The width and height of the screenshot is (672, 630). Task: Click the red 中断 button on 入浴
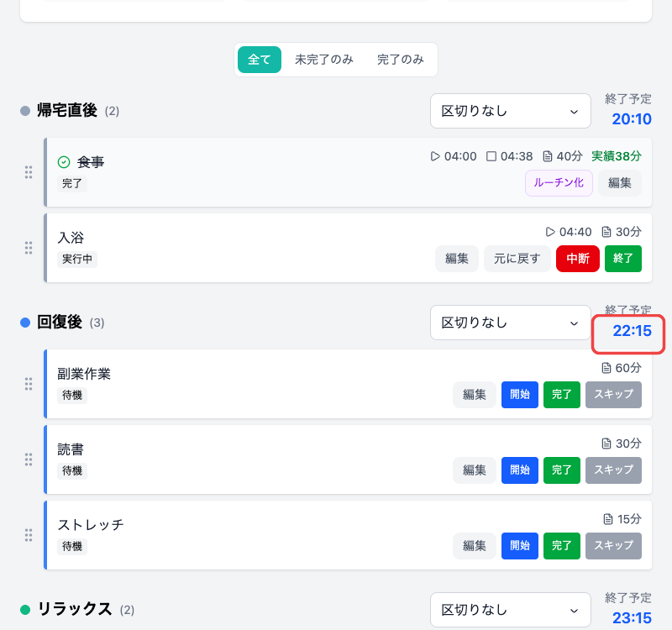click(577, 259)
